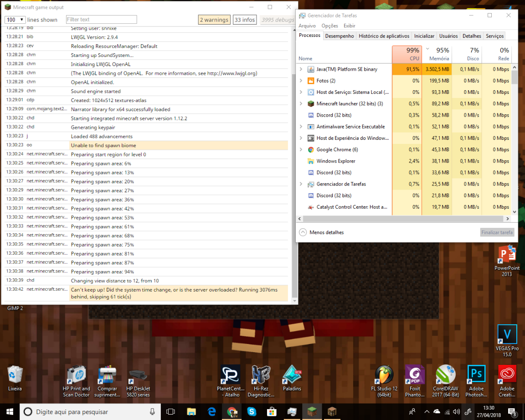This screenshot has width=525, height=420.
Task: Sort processes by CPU column header
Action: point(407,54)
